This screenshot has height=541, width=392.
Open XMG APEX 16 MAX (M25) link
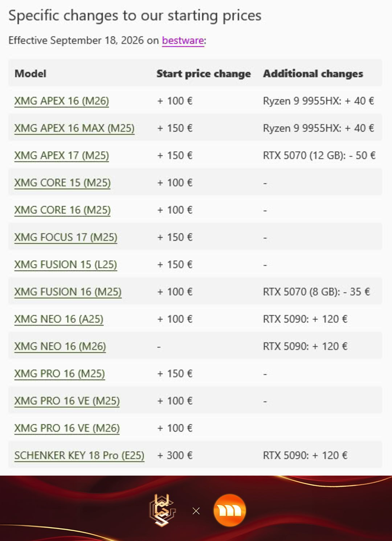tap(74, 128)
